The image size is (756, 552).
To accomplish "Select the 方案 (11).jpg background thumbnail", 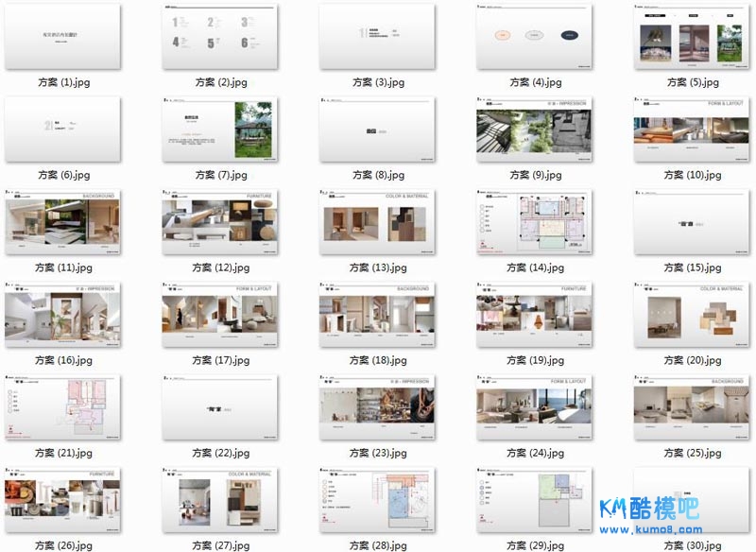I will click(x=63, y=221).
